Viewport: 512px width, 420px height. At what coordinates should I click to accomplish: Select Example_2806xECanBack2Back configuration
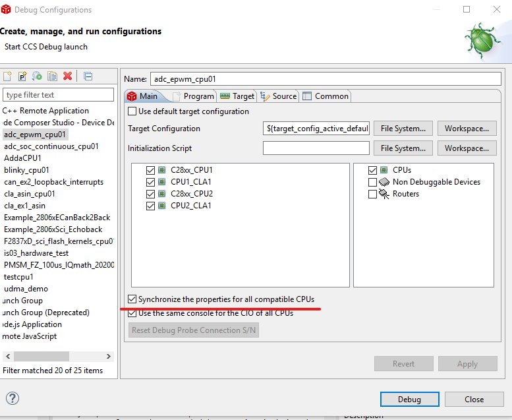(x=57, y=218)
